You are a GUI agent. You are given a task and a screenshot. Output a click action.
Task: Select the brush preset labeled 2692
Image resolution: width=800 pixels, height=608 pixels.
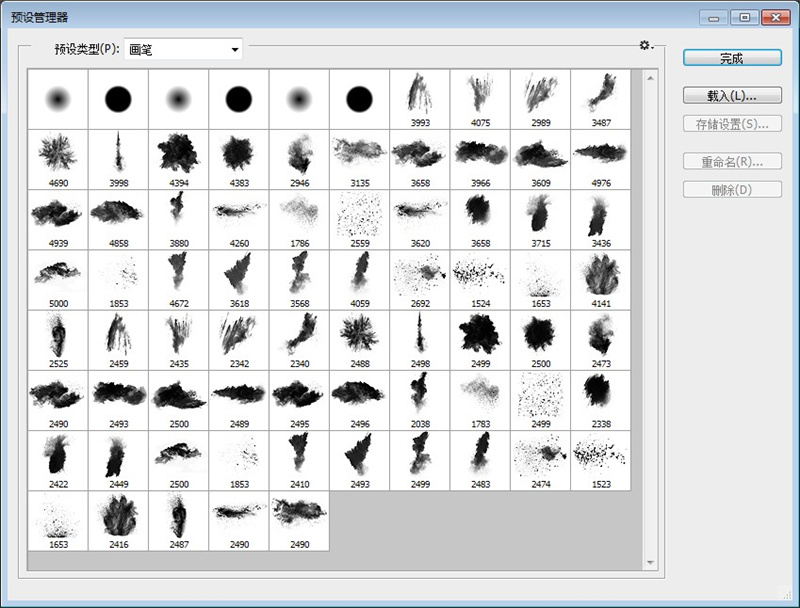(x=420, y=279)
